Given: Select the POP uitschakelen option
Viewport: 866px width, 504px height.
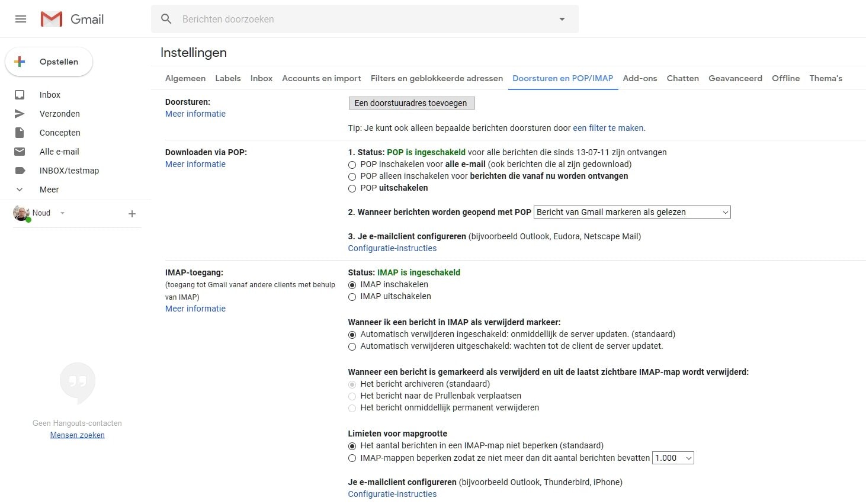Looking at the screenshot, I should coord(352,188).
